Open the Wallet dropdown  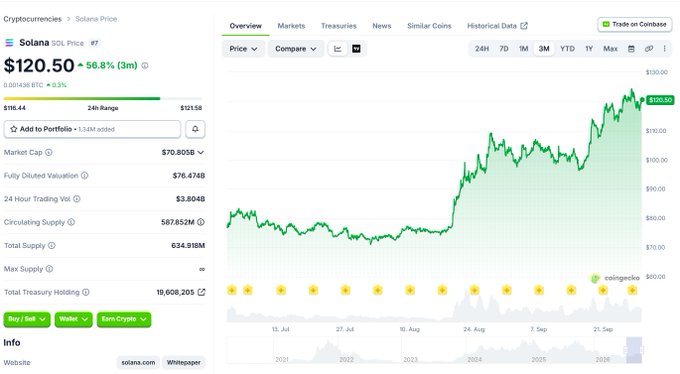tap(73, 319)
